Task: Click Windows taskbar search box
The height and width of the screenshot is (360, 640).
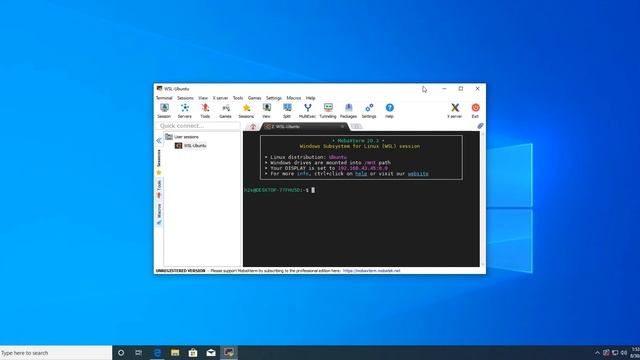Action: [x=56, y=353]
